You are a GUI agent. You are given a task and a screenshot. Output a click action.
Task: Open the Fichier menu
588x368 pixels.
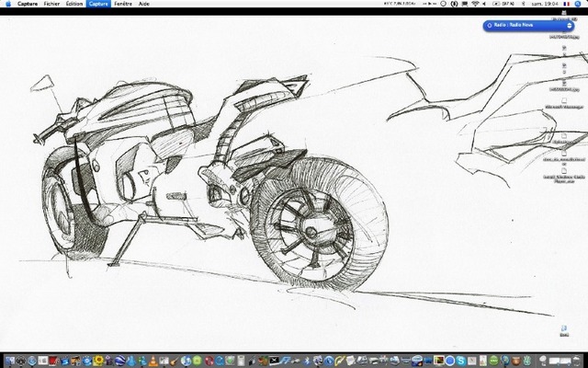point(51,4)
